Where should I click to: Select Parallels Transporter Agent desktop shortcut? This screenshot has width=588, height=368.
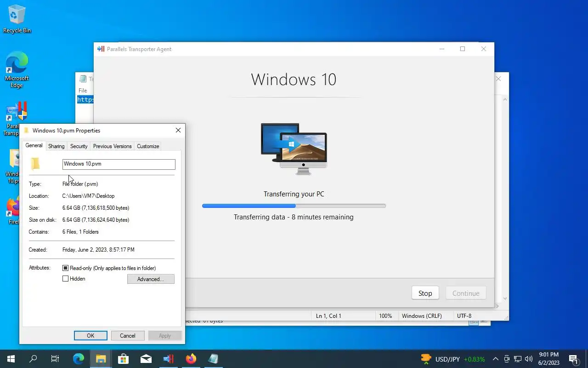coord(17,119)
